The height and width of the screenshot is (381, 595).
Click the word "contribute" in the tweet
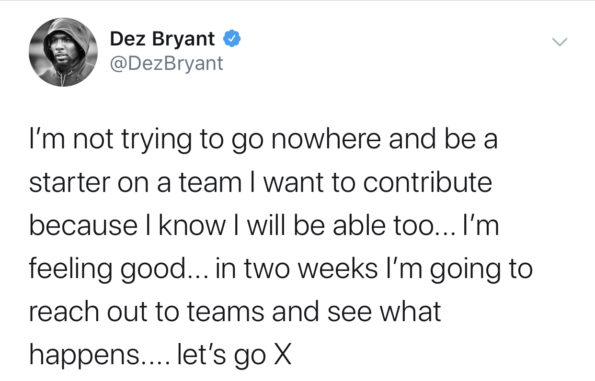click(x=427, y=183)
